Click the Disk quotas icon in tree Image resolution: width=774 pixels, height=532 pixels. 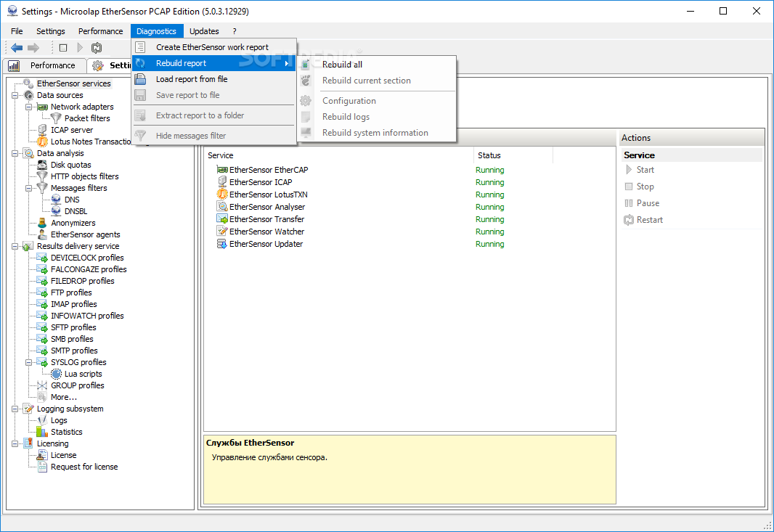(42, 165)
